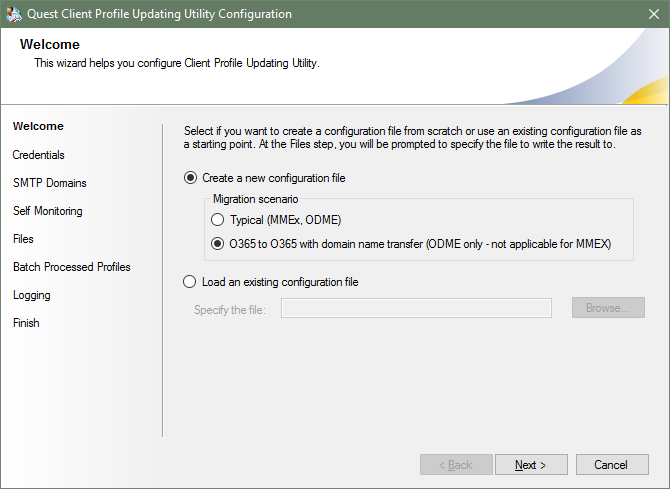Click the Browse button

608,308
